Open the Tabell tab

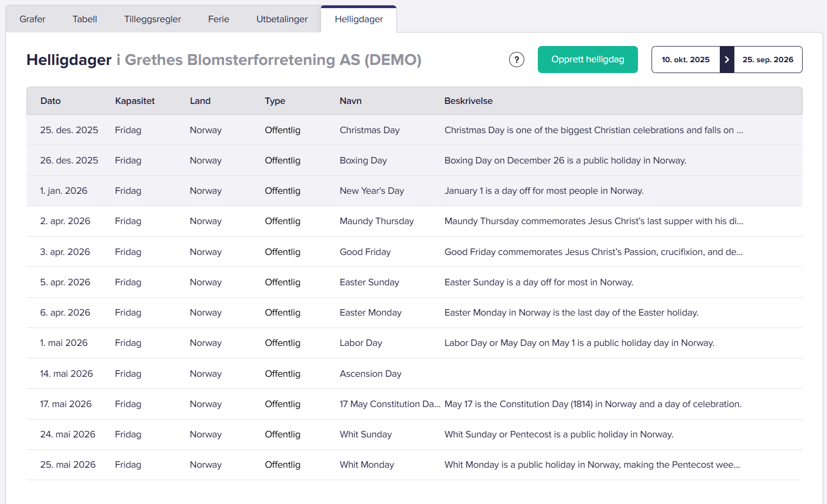pyautogui.click(x=84, y=19)
